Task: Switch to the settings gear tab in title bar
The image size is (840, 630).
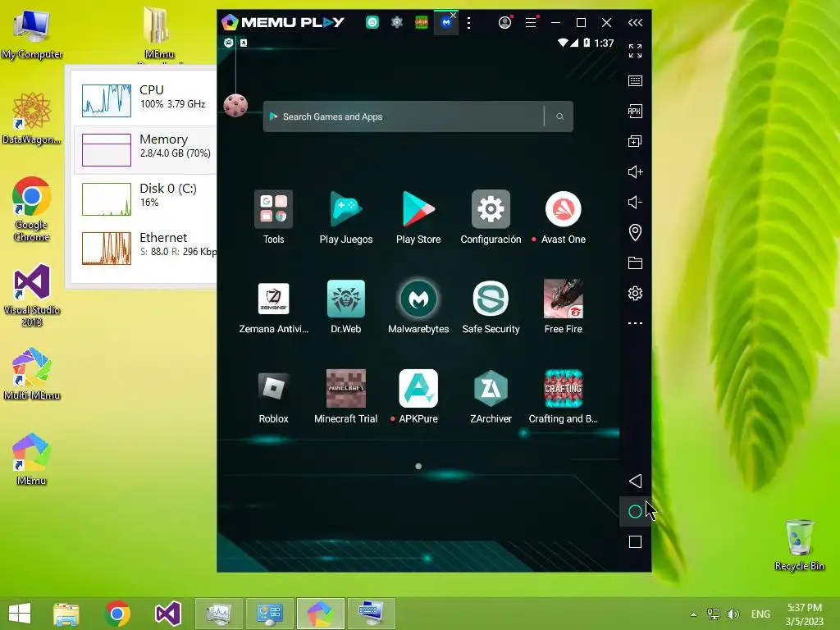Action: 397,22
